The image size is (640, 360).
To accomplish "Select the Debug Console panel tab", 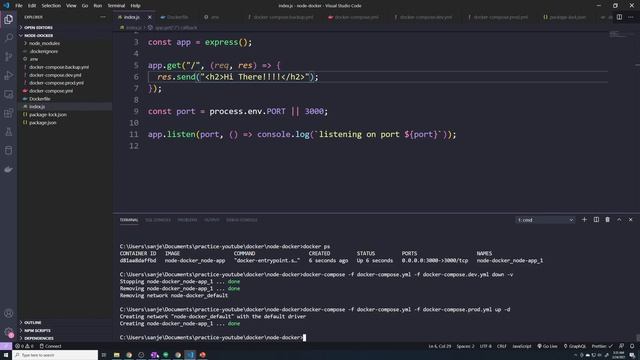I will click(242, 220).
